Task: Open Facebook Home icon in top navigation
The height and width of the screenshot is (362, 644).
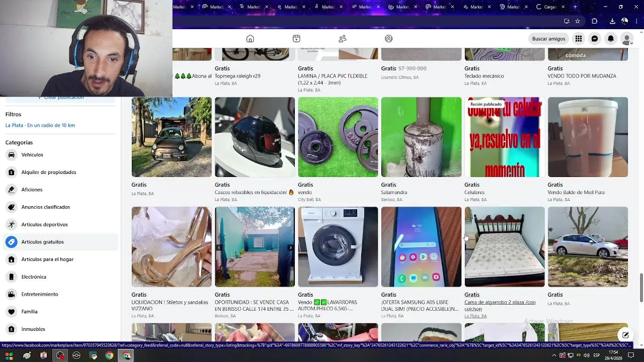Action: coord(250,39)
